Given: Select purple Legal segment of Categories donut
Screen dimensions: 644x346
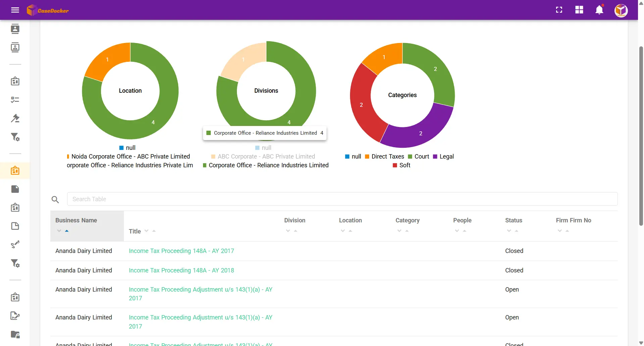Looking at the screenshot, I should (421, 134).
